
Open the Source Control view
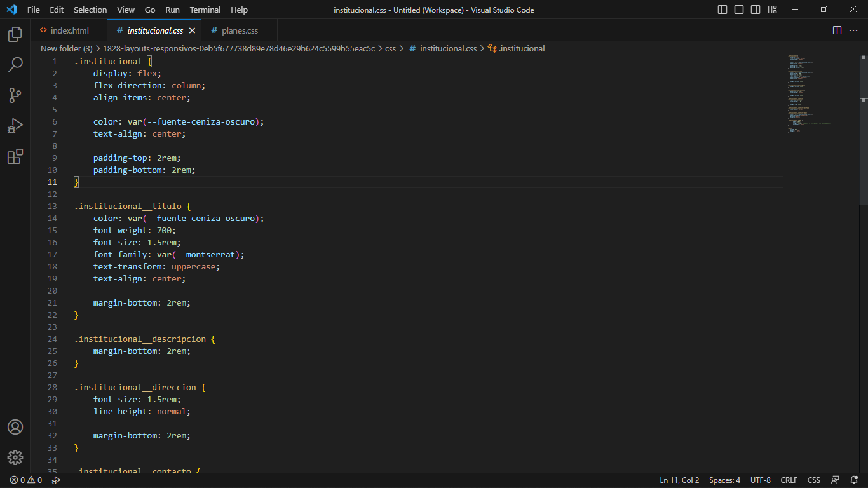tap(15, 95)
